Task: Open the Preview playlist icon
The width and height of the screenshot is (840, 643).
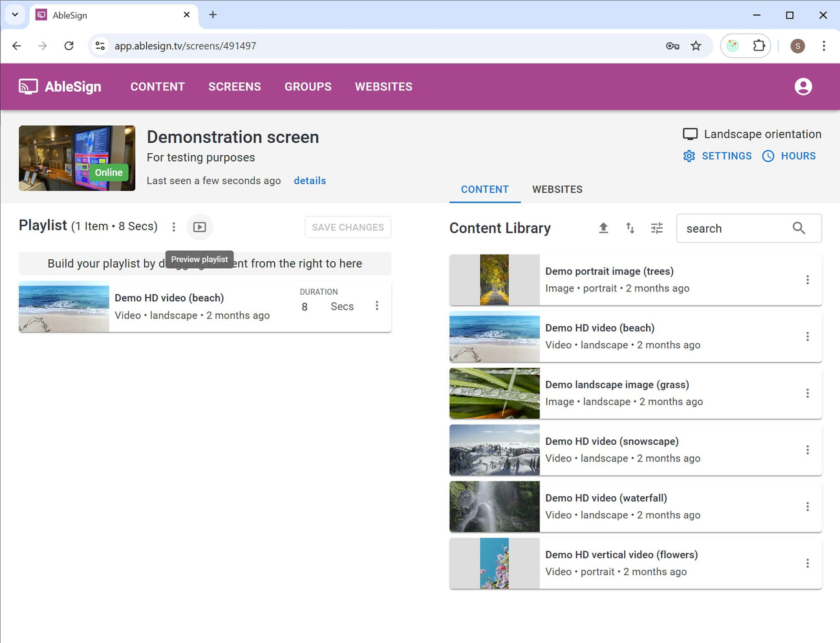Action: (x=199, y=227)
